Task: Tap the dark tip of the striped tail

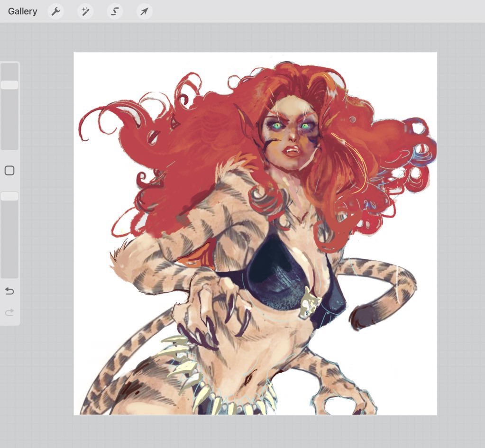Action: coord(362,319)
